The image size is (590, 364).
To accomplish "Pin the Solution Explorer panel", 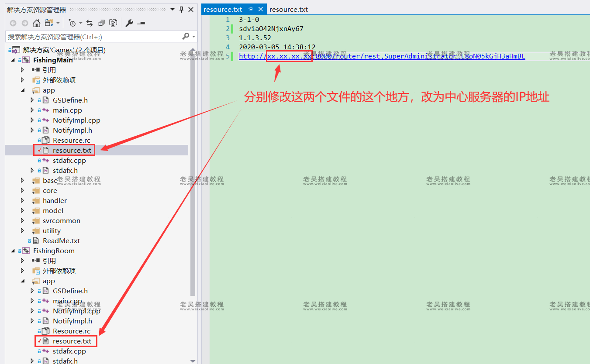I will (181, 9).
